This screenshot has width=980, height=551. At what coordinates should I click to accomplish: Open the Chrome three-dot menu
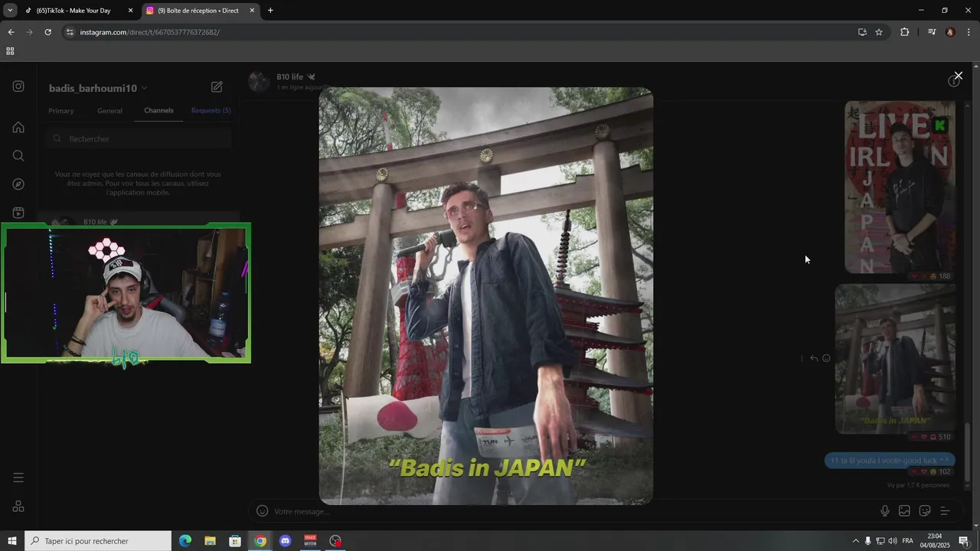pos(969,32)
